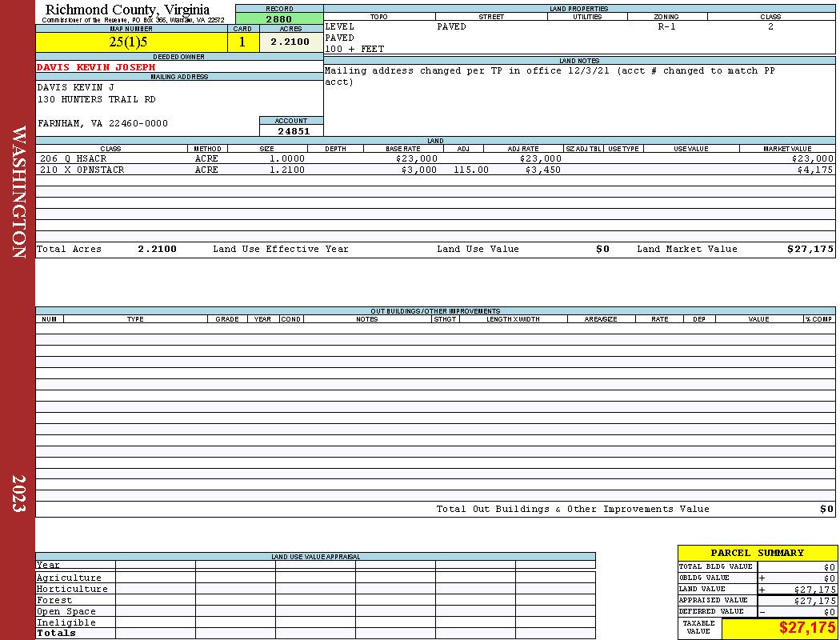Click the DEFERRED VALUE label
Image resolution: width=840 pixels, height=640 pixels.
[x=711, y=612]
